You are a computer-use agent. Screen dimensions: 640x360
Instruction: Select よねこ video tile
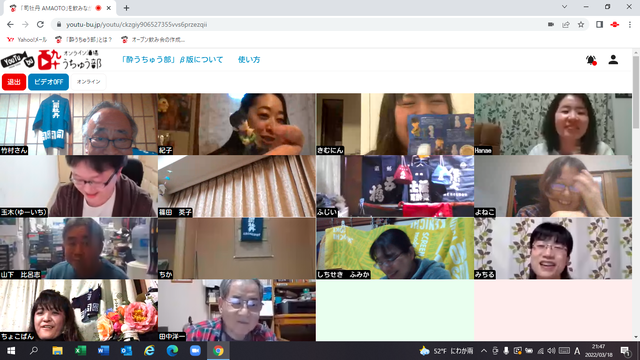click(553, 186)
